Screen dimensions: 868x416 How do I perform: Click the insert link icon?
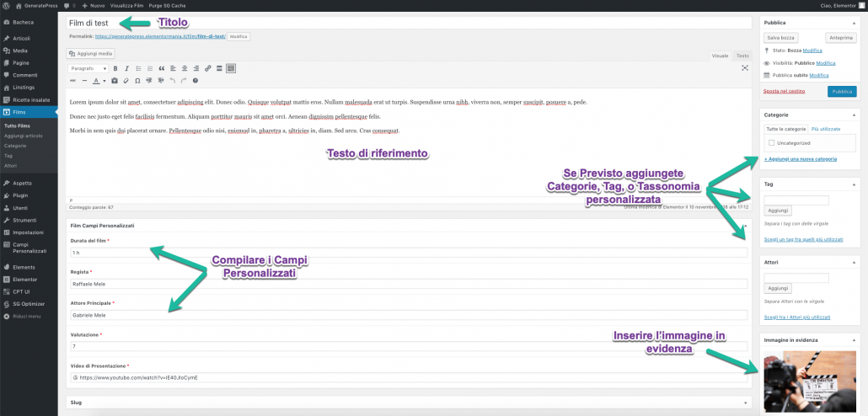coord(208,68)
